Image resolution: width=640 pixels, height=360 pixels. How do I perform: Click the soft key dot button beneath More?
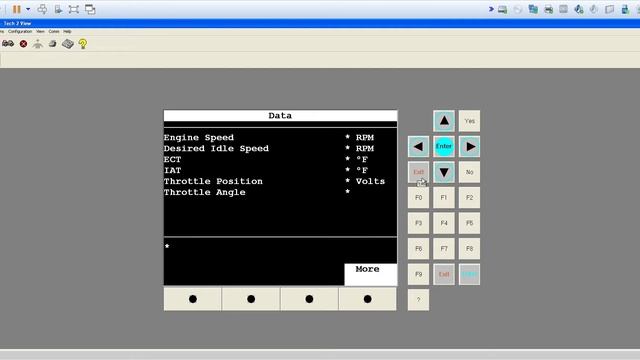click(x=367, y=299)
